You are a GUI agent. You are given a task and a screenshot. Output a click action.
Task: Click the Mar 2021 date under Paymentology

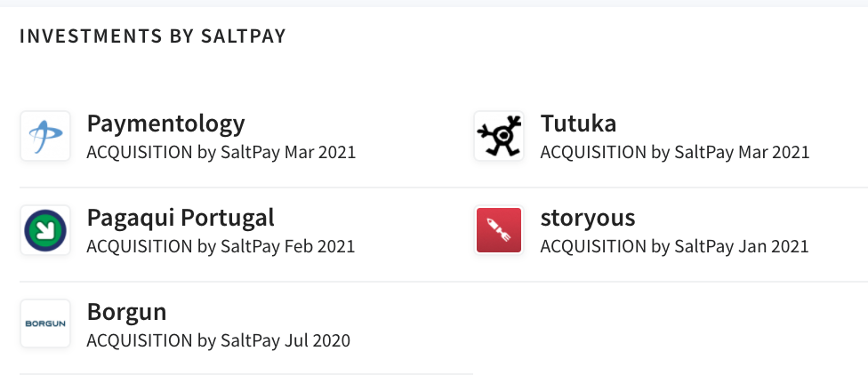[320, 152]
